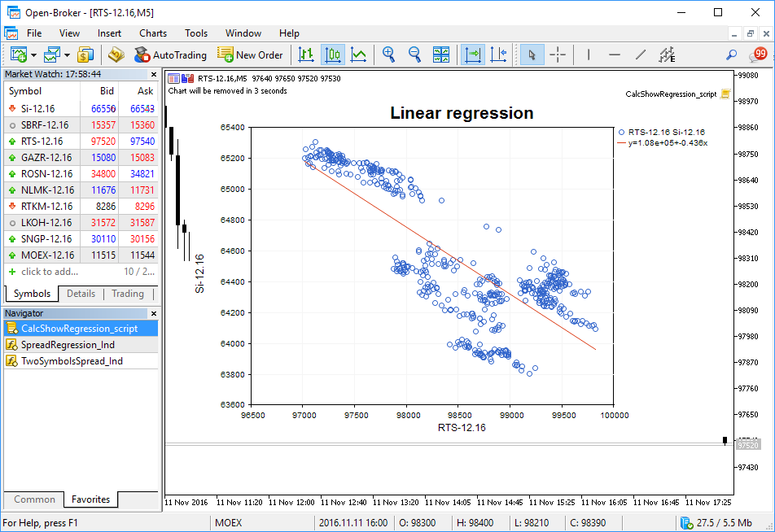Select the ROSN-12.16 symbol row

pos(81,174)
